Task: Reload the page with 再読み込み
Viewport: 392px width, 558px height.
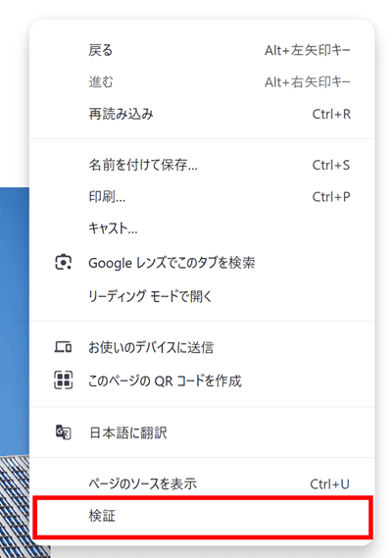Action: [x=202, y=114]
